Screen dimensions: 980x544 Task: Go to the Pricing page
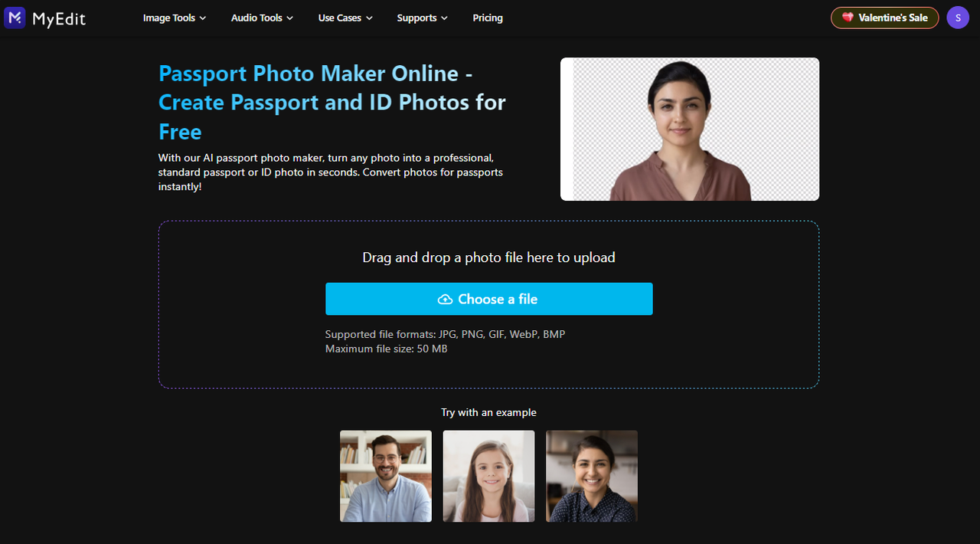pyautogui.click(x=488, y=18)
